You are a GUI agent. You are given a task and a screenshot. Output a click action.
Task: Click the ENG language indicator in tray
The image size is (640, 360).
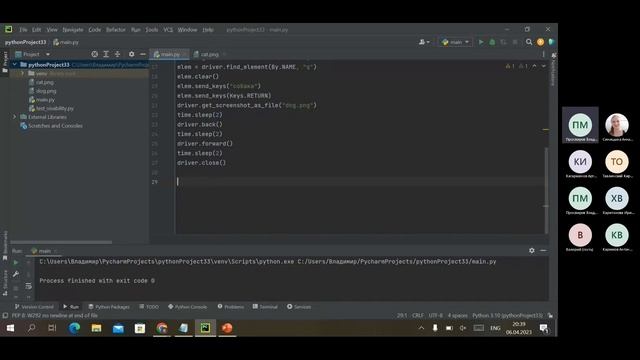coord(495,328)
